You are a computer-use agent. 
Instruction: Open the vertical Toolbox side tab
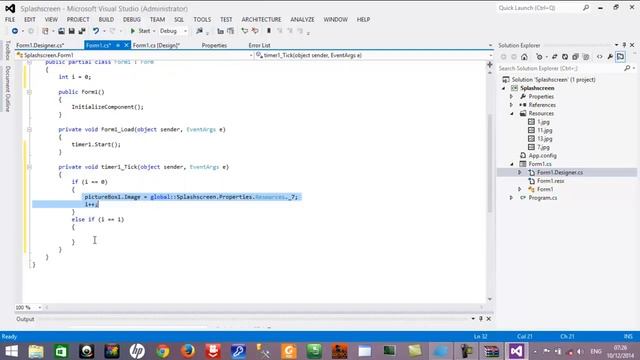coord(7,51)
